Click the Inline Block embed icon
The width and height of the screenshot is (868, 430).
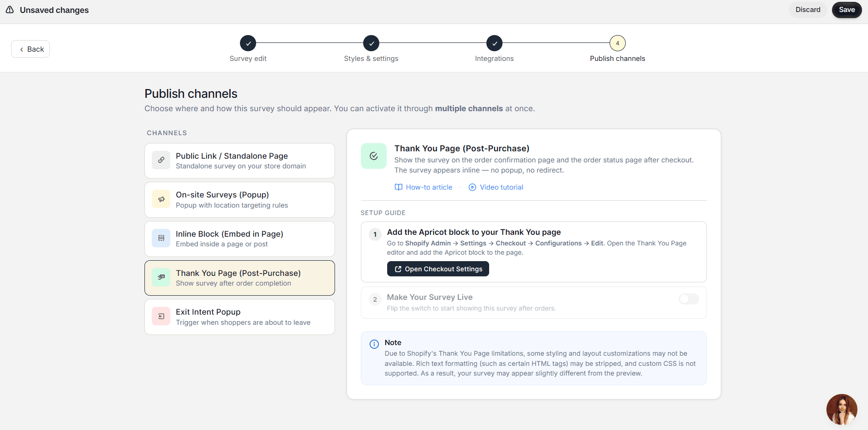tap(161, 238)
